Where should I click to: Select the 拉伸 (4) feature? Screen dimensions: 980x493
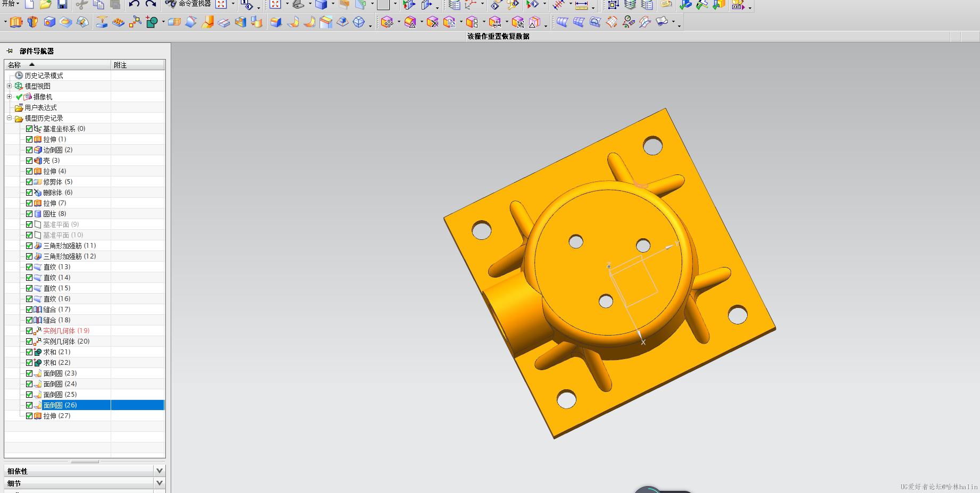click(x=55, y=171)
